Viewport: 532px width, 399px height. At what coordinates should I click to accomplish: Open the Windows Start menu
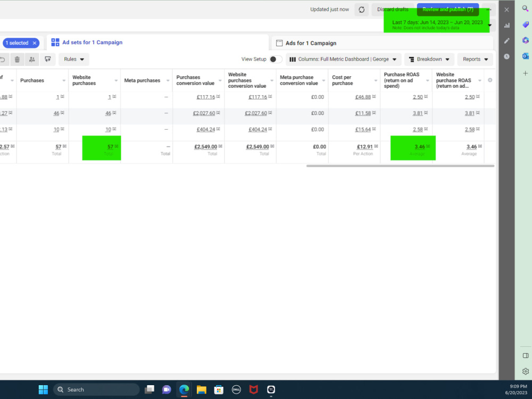[x=43, y=389]
